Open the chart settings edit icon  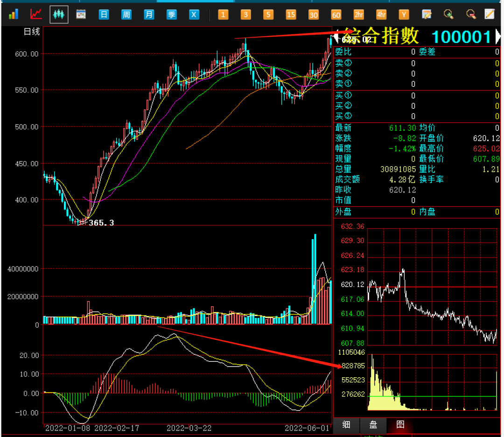coord(427,14)
